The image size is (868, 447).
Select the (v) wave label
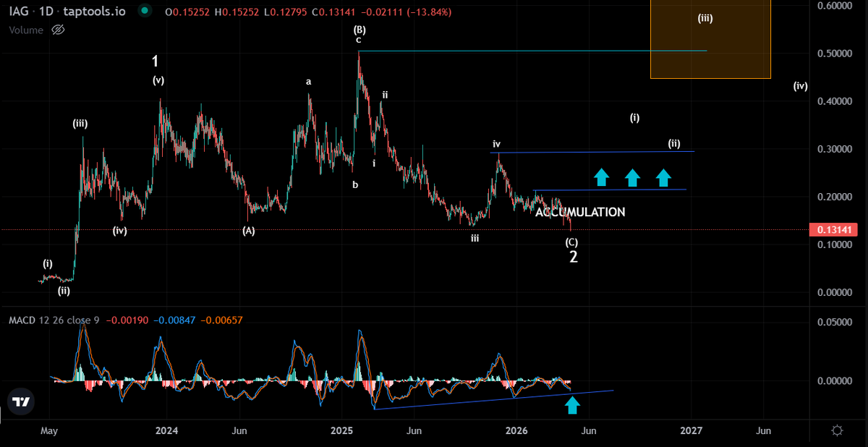pyautogui.click(x=159, y=80)
